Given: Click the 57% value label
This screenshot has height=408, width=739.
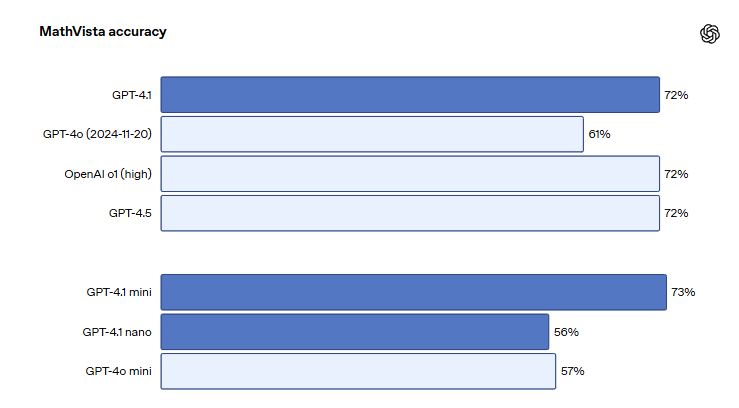Looking at the screenshot, I should tap(572, 371).
